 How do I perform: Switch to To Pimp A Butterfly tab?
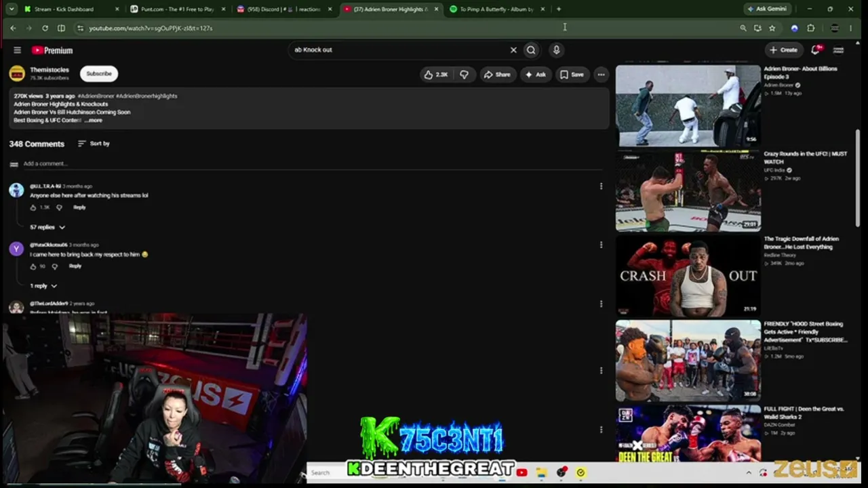click(x=498, y=9)
